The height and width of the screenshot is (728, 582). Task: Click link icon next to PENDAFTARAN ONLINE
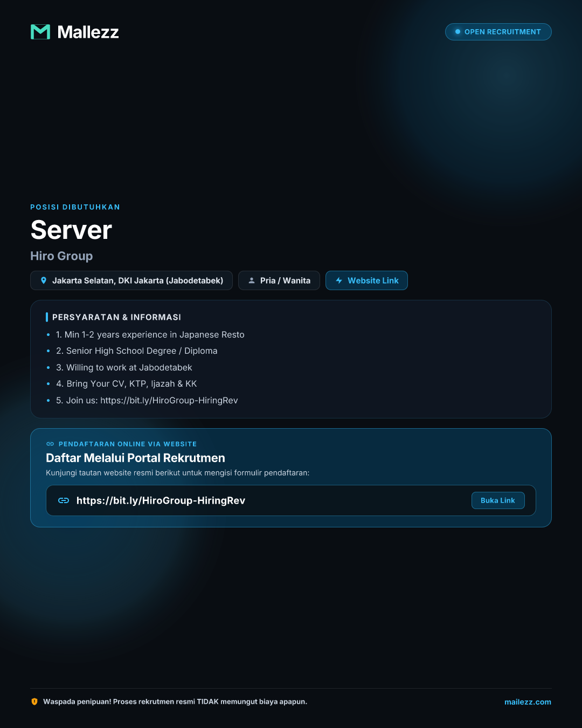tap(50, 444)
